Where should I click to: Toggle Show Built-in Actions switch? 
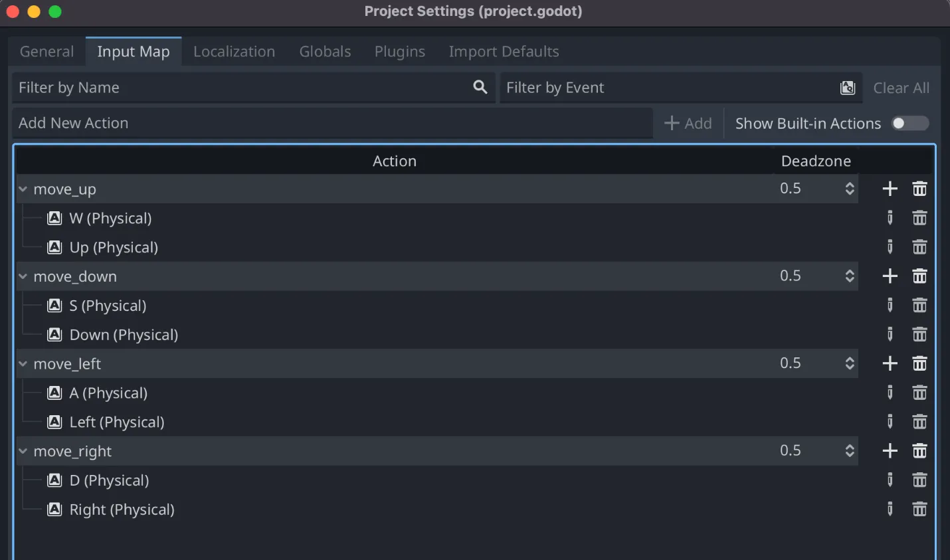pyautogui.click(x=909, y=124)
